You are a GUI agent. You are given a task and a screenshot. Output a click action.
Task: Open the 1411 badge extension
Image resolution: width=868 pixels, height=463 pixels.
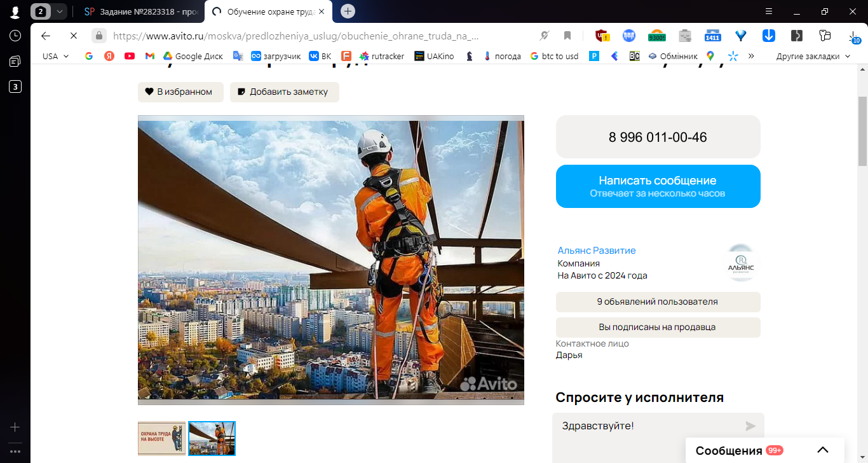pyautogui.click(x=713, y=36)
